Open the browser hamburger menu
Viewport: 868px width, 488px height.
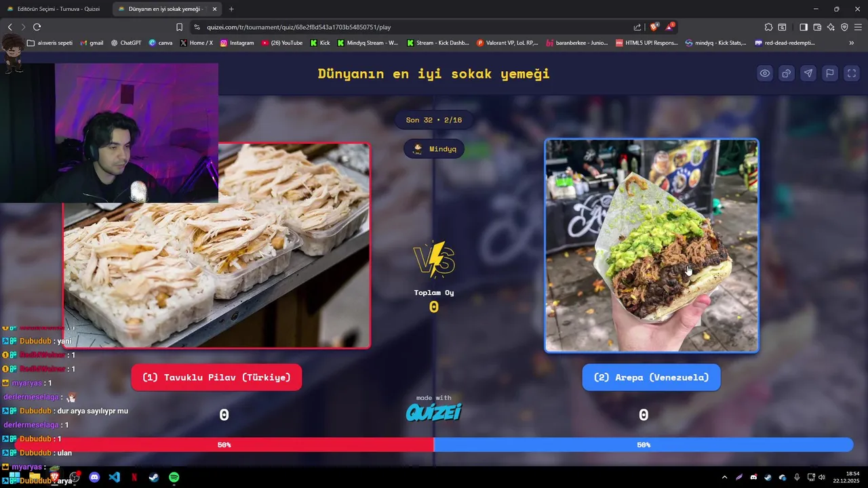click(858, 27)
